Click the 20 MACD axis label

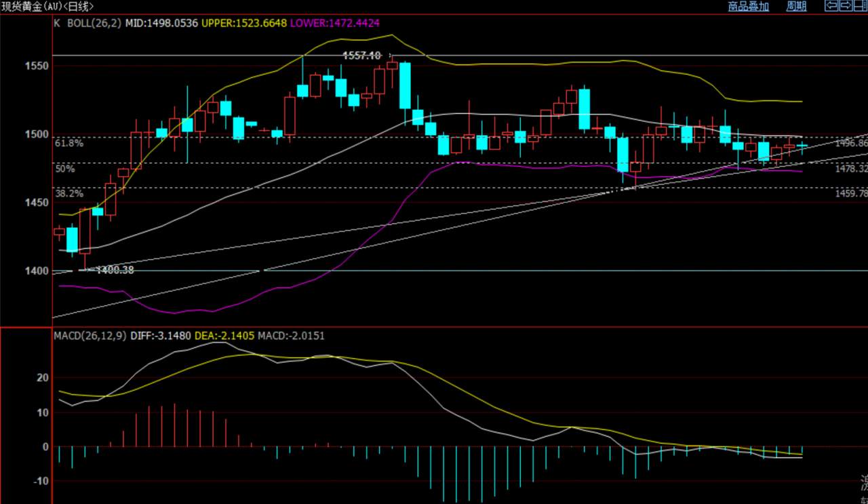pos(42,378)
